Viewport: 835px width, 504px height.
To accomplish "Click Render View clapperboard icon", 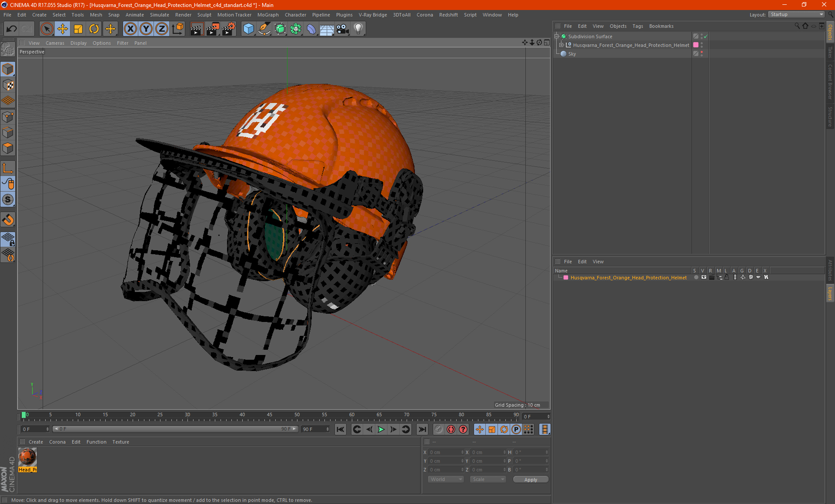I will tap(197, 29).
